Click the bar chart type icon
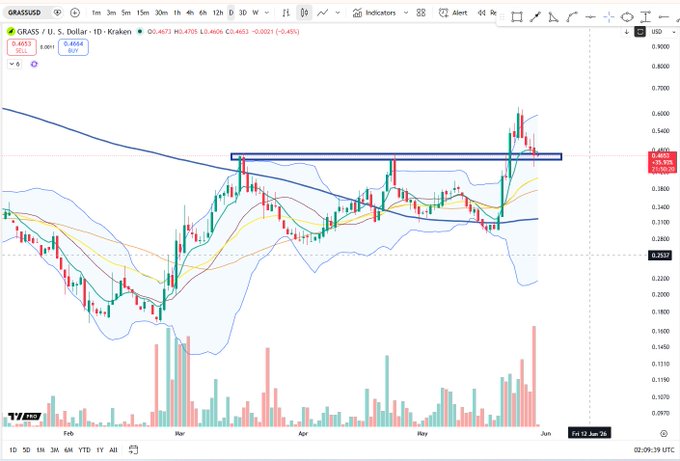Screen dimensions: 680x461 [x=286, y=13]
